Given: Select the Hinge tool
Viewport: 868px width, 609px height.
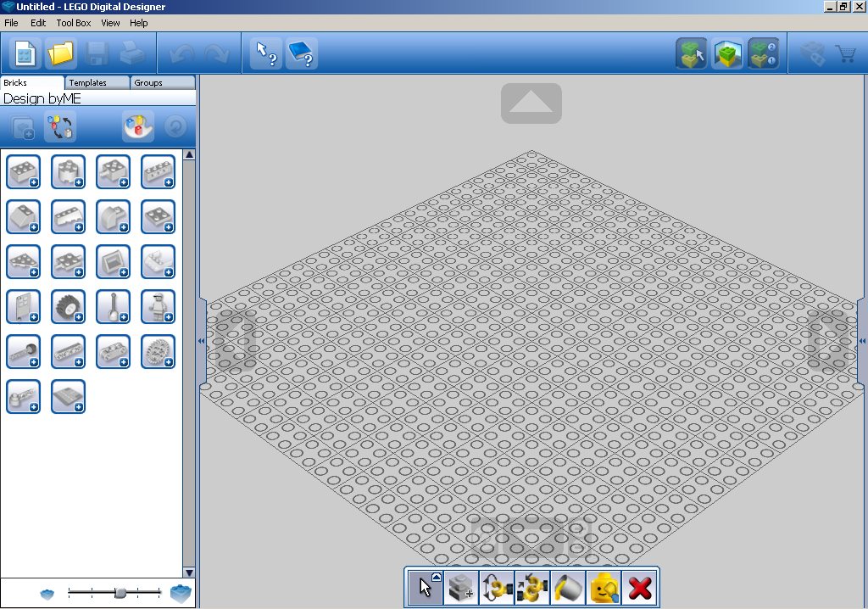Looking at the screenshot, I should (x=497, y=587).
